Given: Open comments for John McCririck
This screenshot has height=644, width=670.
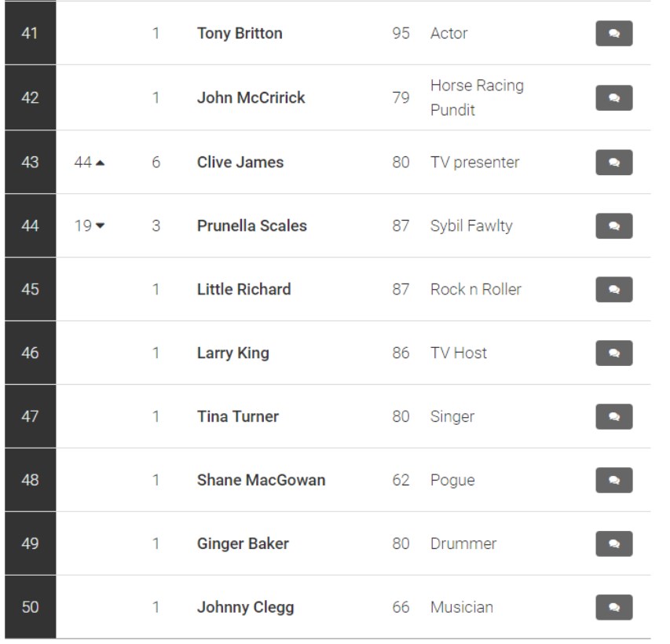Looking at the screenshot, I should 614,98.
